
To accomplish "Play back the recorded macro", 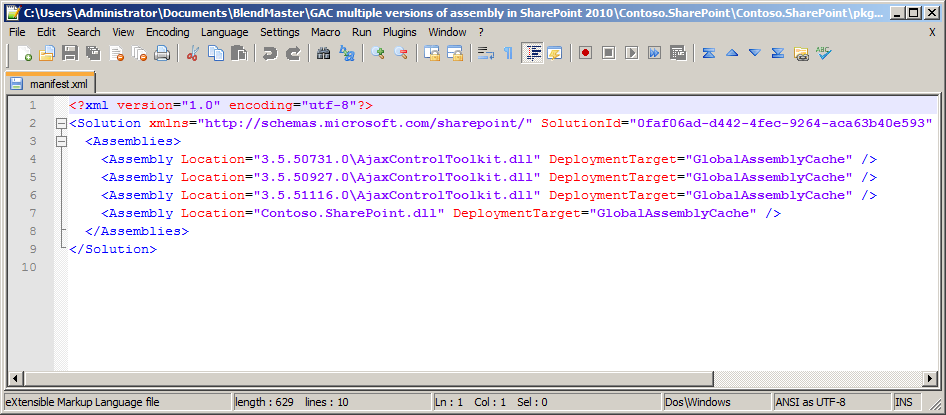I will (631, 54).
